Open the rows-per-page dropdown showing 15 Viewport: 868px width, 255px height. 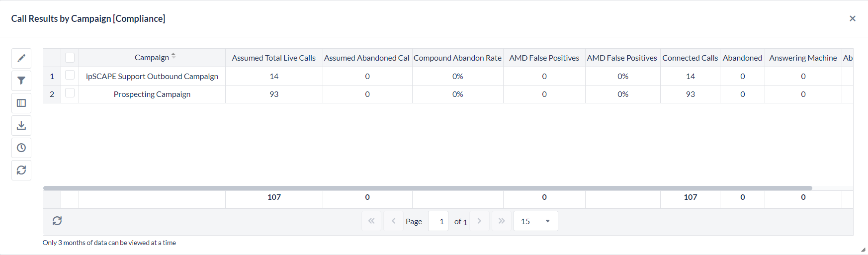pos(535,221)
